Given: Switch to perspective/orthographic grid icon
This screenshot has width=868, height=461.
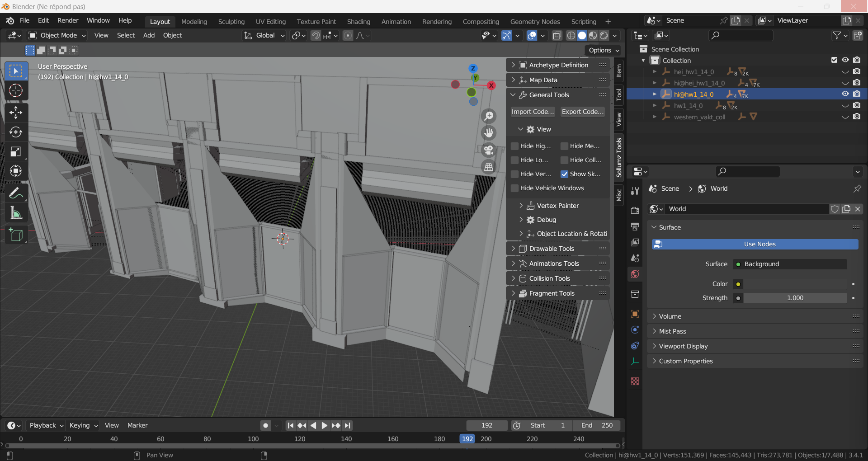Looking at the screenshot, I should pyautogui.click(x=489, y=167).
